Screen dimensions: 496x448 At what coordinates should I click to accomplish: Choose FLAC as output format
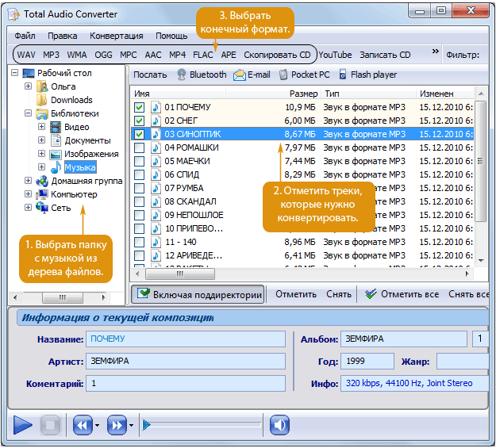tap(203, 55)
